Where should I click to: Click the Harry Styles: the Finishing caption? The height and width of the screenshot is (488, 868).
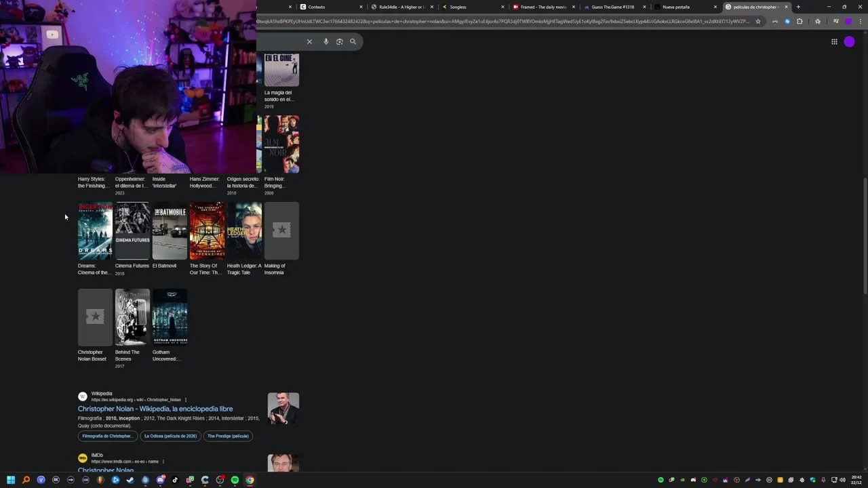pyautogui.click(x=93, y=182)
